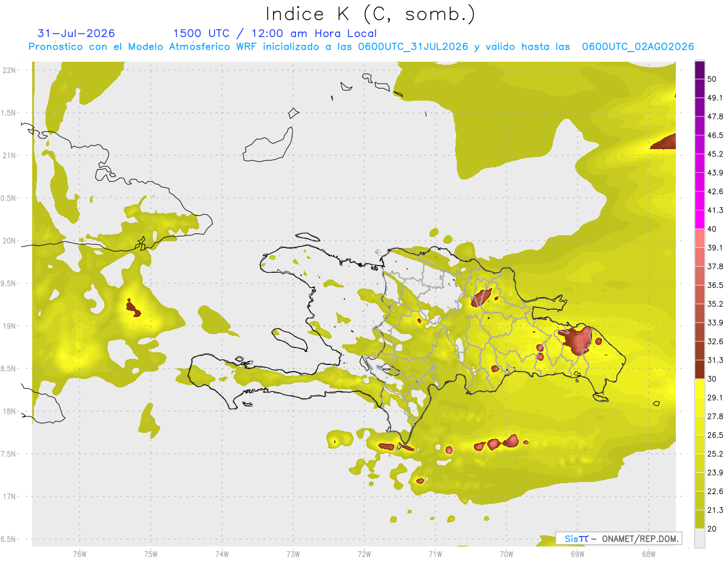The width and height of the screenshot is (728, 562).
Task: Click the "70W" longitude label
Action: [x=507, y=554]
